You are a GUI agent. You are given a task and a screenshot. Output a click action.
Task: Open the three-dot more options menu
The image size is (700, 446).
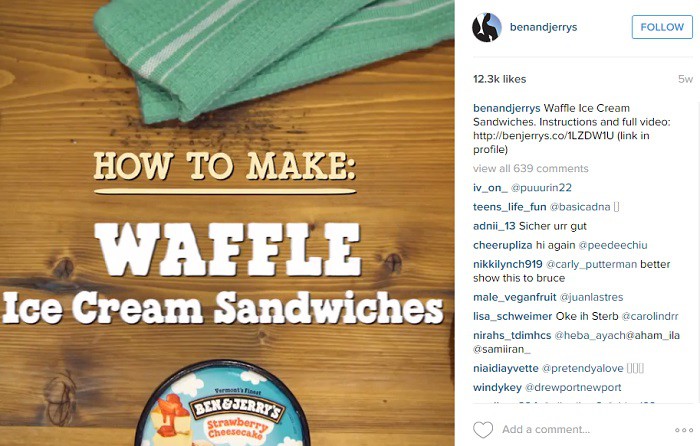(683, 430)
